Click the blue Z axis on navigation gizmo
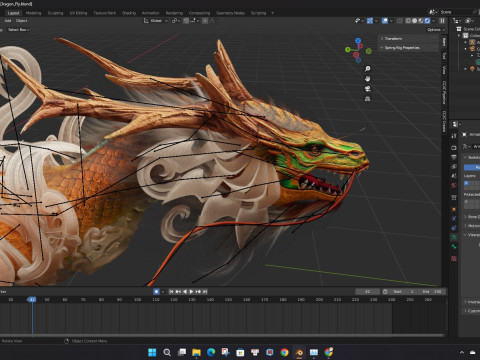 [358, 41]
